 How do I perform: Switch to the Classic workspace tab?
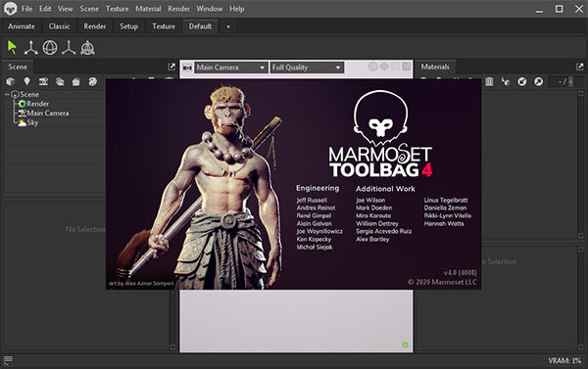[x=59, y=26]
